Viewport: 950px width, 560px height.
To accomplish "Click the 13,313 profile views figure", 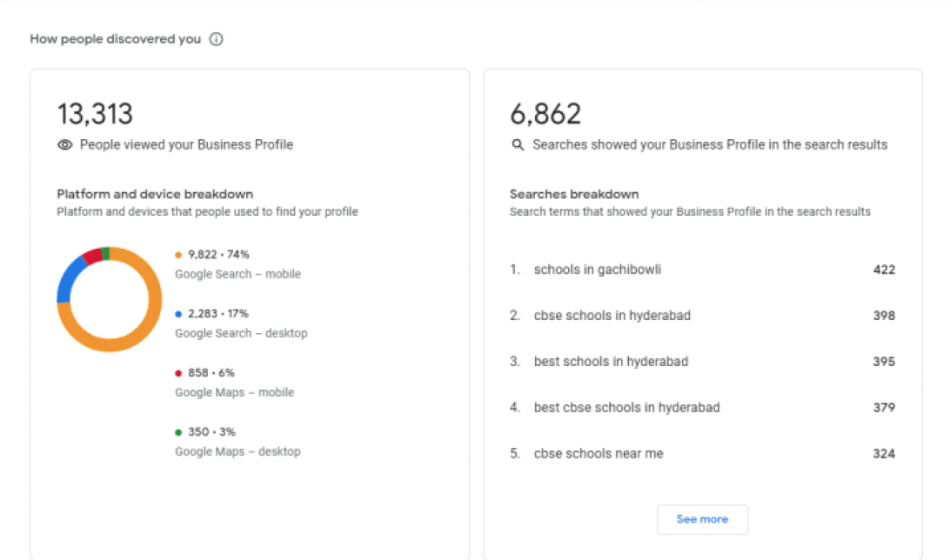I will (x=94, y=114).
